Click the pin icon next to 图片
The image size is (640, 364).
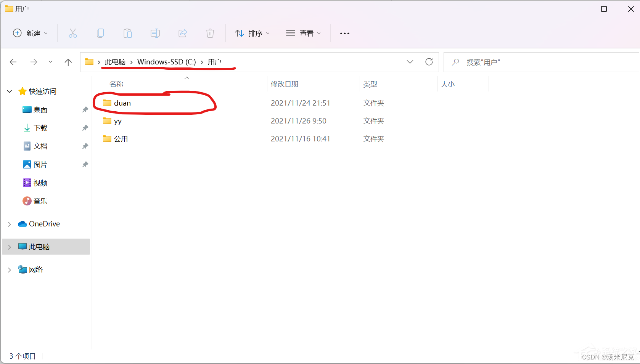pos(85,165)
